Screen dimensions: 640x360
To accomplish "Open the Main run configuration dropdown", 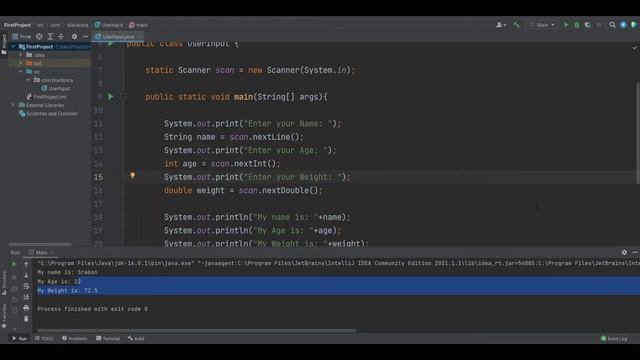I will click(x=542, y=25).
